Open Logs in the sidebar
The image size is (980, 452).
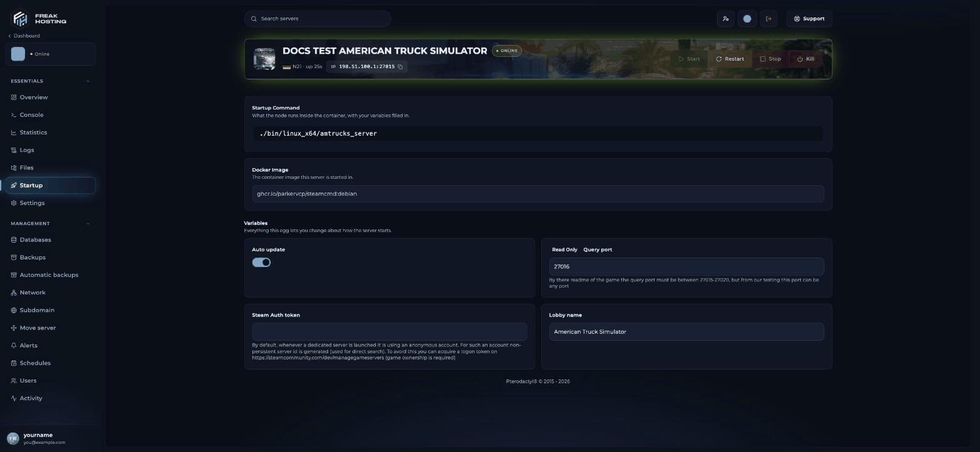pyautogui.click(x=50, y=150)
